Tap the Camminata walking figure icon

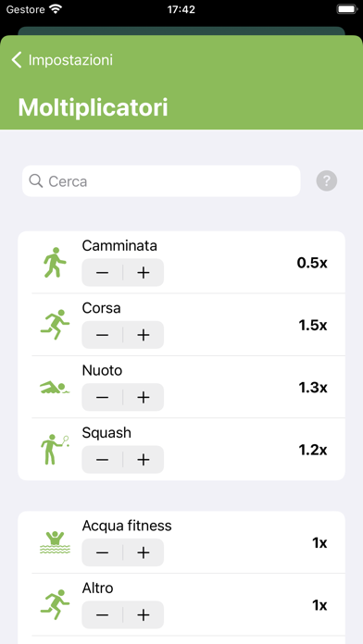pyautogui.click(x=55, y=263)
